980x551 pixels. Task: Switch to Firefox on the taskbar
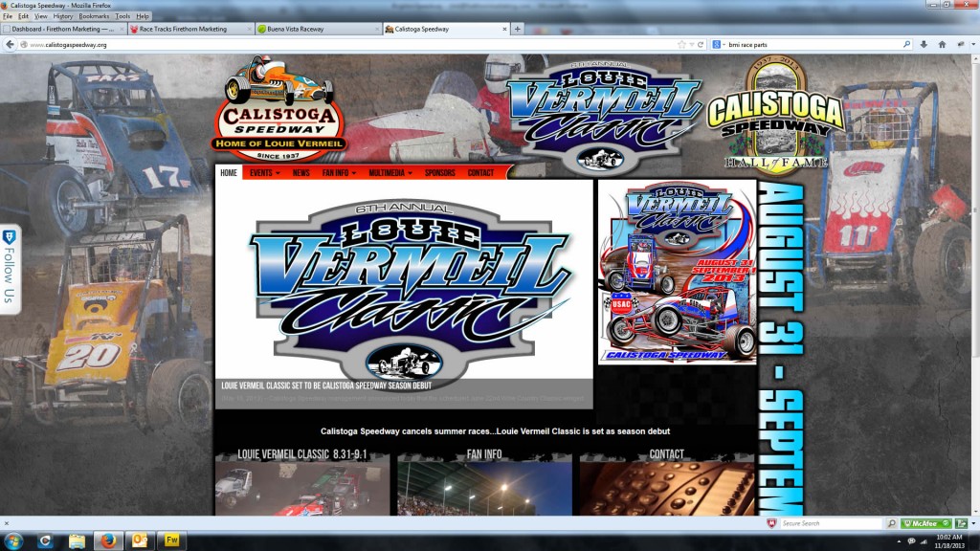click(x=108, y=540)
